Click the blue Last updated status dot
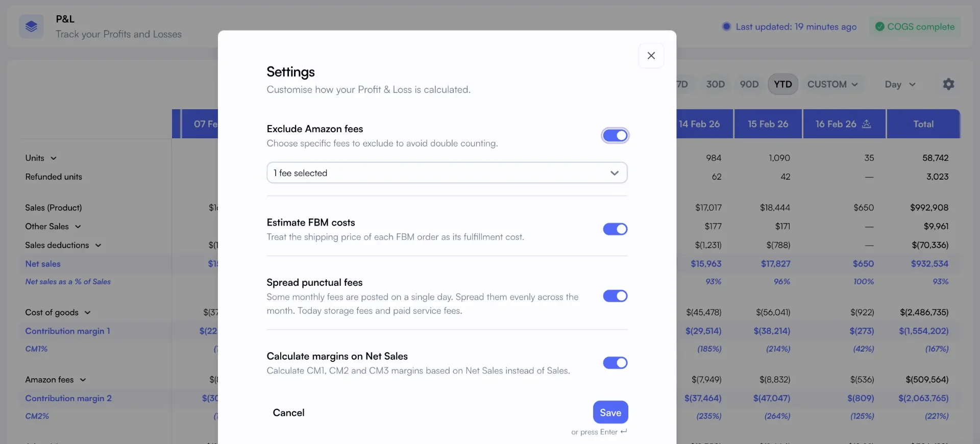Screen dimensions: 980x444 coord(726,27)
